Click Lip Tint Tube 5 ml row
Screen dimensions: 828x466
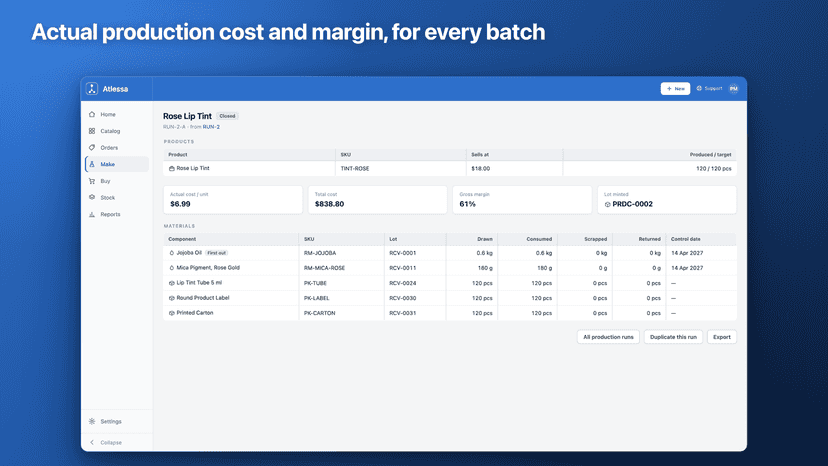pos(450,283)
